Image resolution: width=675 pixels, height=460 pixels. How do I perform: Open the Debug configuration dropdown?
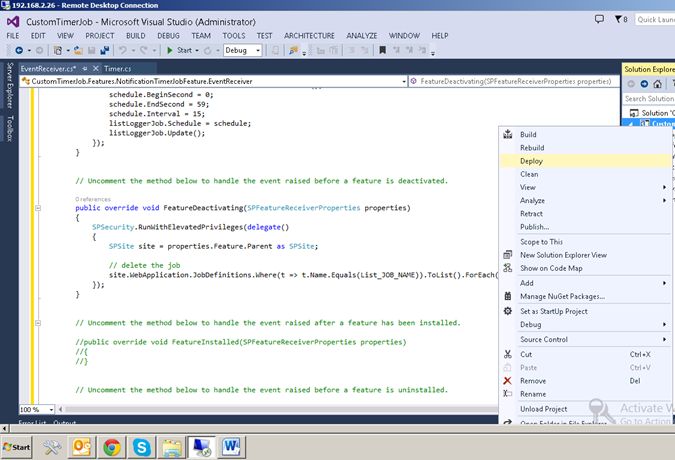pos(242,50)
